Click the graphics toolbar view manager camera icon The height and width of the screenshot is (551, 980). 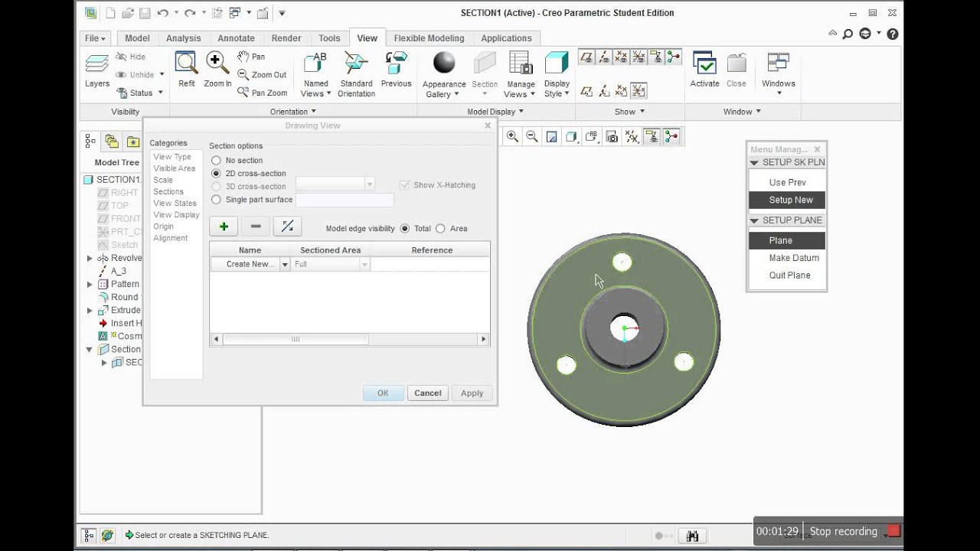tap(612, 137)
